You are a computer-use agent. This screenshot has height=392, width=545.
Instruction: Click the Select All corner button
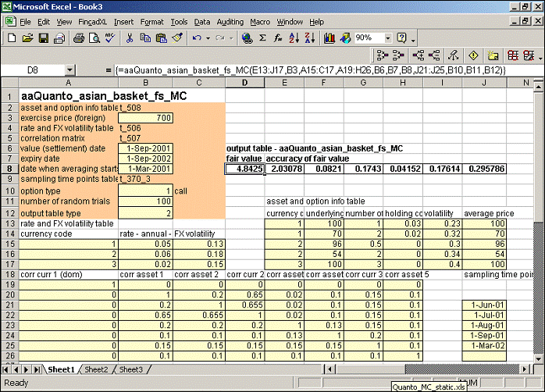[9, 83]
